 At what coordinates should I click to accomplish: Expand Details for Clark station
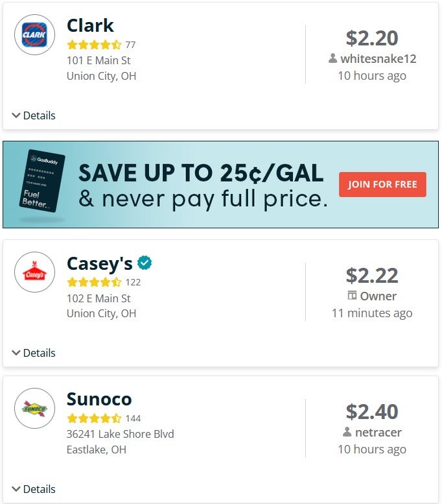[x=34, y=115]
